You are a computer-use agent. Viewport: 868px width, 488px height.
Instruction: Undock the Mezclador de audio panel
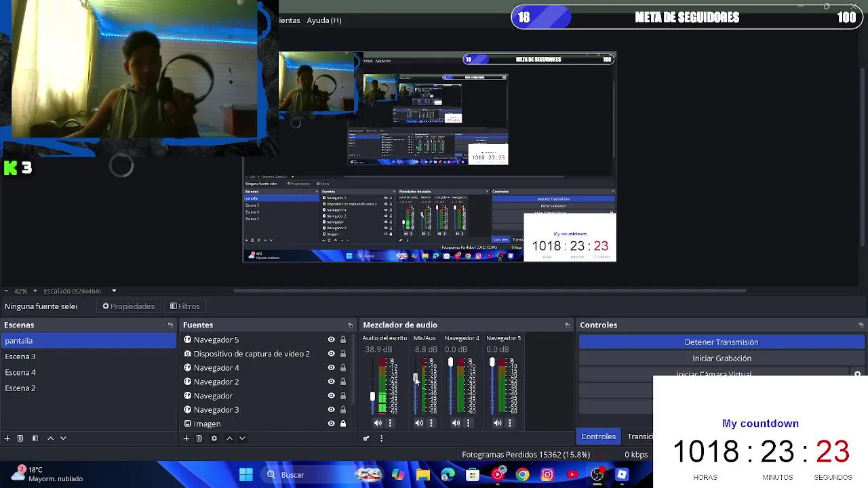point(567,325)
